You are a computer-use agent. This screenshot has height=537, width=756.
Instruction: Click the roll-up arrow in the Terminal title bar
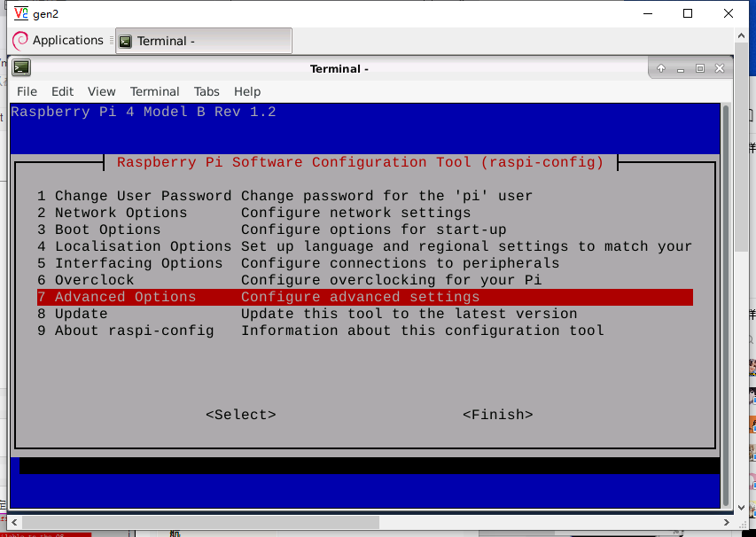pyautogui.click(x=661, y=68)
